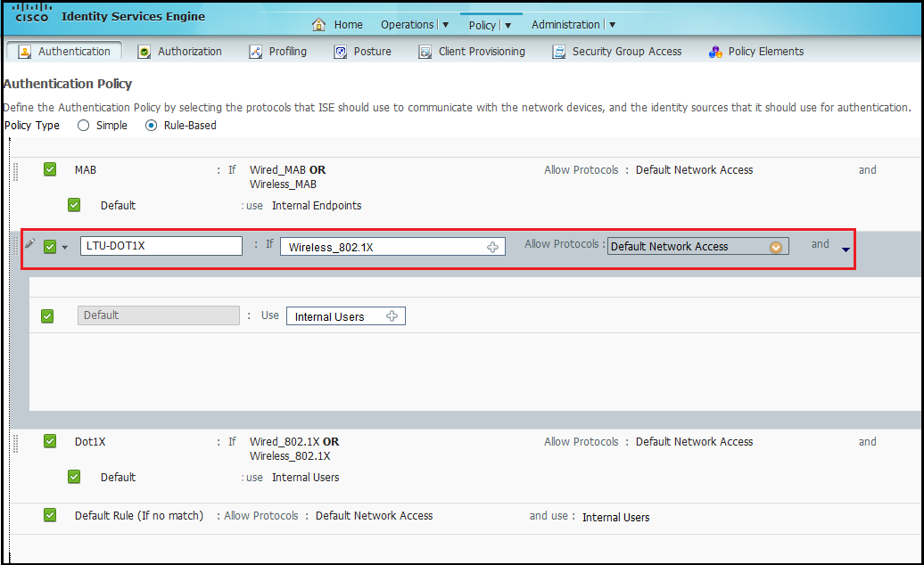Click the Security Group Access icon
This screenshot has width=924, height=565.
point(559,52)
